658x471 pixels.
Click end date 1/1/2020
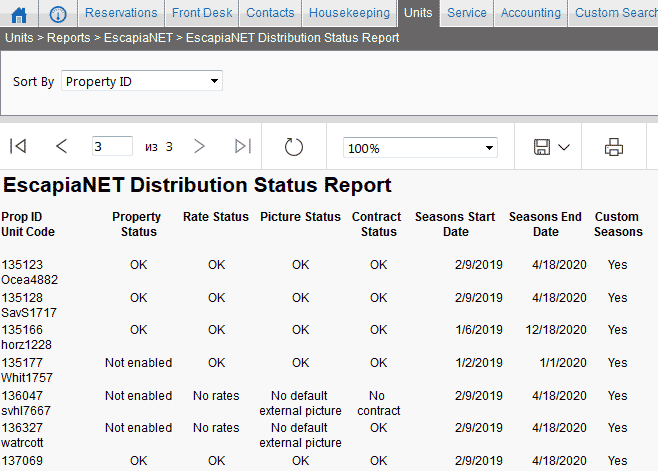pos(563,363)
